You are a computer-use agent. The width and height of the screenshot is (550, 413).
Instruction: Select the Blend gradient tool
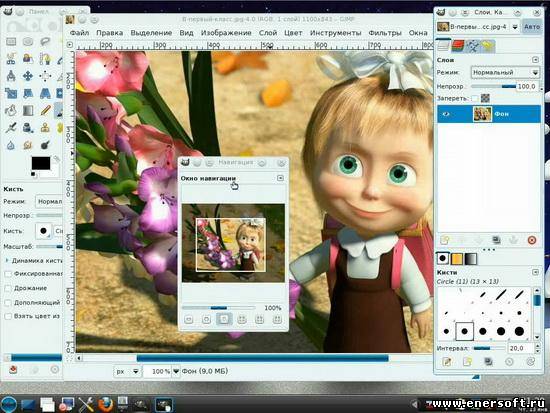28,111
